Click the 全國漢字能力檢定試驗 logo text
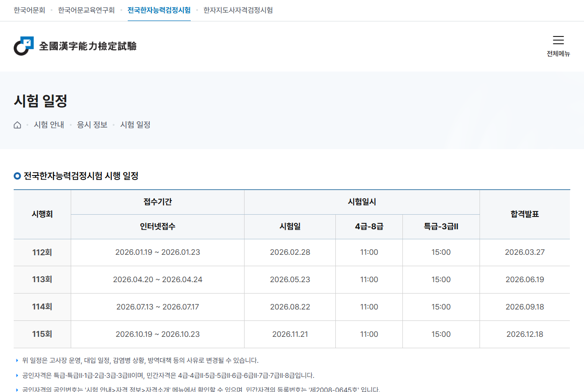This screenshot has height=392, width=584. 88,46
